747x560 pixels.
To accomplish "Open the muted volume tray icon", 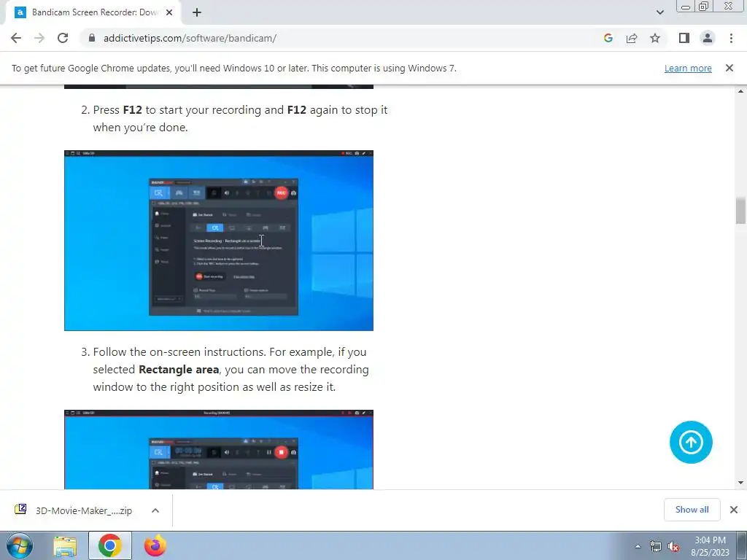I will [673, 546].
